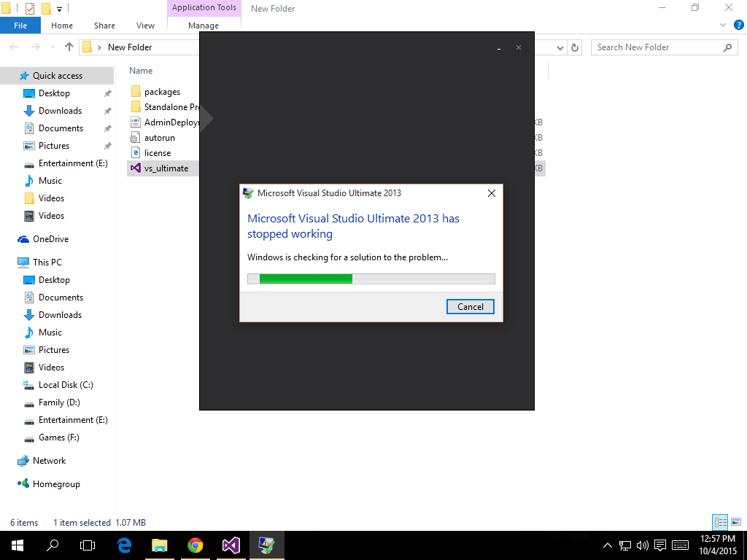Click the search magnifier icon

tap(727, 47)
